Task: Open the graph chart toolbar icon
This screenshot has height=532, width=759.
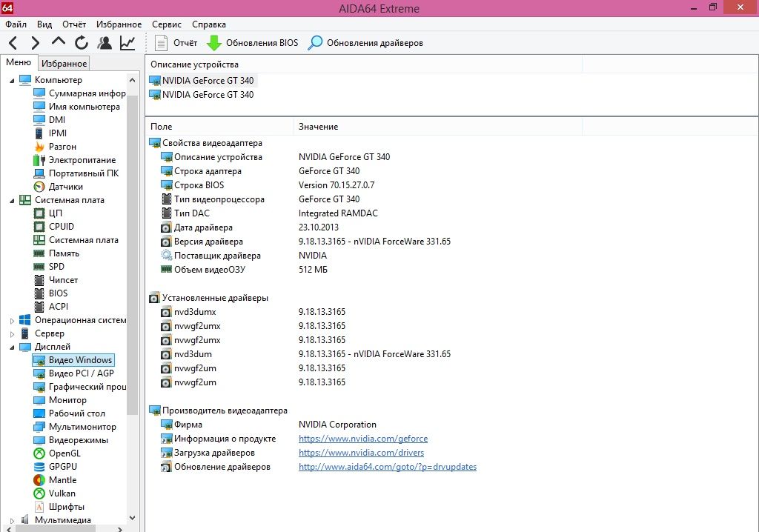Action: point(127,43)
